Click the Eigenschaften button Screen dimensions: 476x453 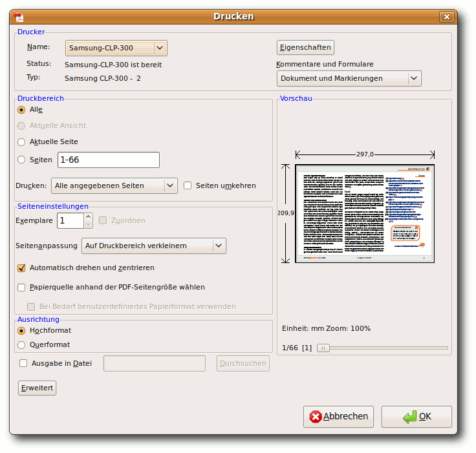[305, 47]
